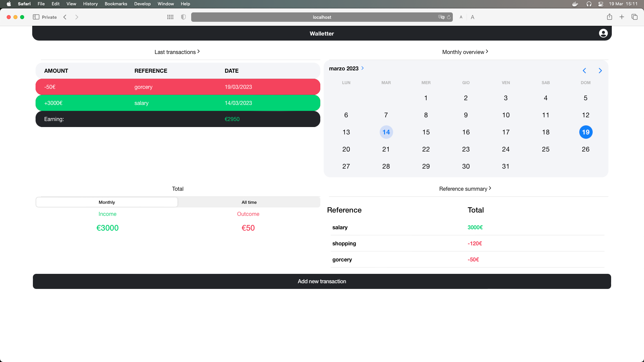Go to previous month in calendar
The image size is (644, 362).
tap(584, 70)
